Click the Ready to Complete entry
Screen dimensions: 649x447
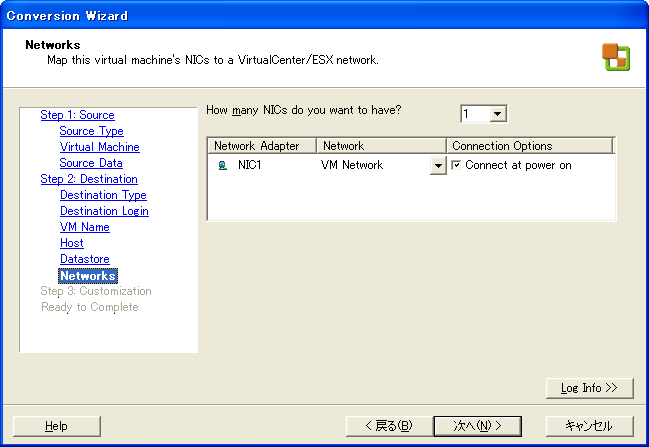90,307
